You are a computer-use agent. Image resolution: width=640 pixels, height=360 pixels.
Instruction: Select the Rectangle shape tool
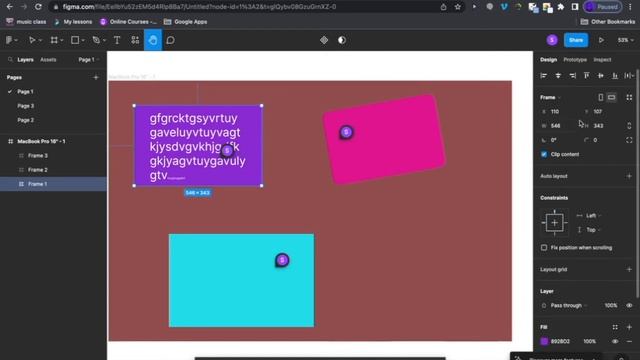click(x=75, y=40)
